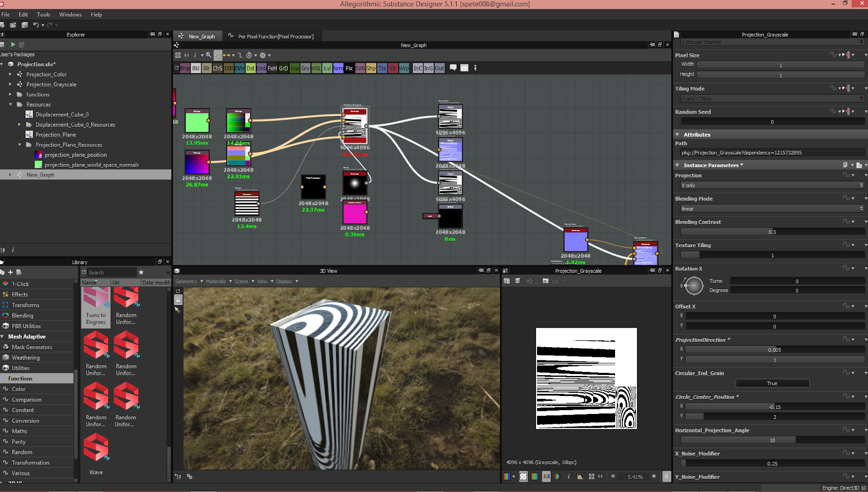Collapse the Attributes section
Screen dimensions: 868x492
[x=677, y=135]
